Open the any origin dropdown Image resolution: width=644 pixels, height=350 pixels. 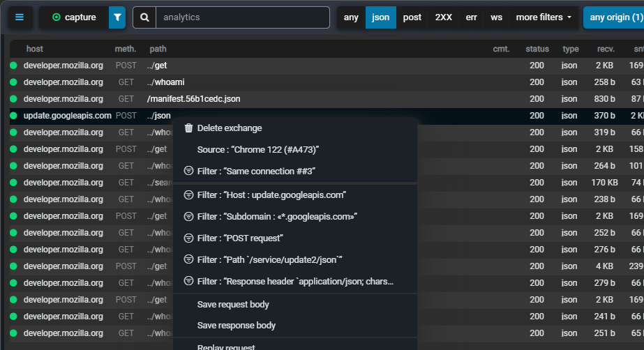613,17
